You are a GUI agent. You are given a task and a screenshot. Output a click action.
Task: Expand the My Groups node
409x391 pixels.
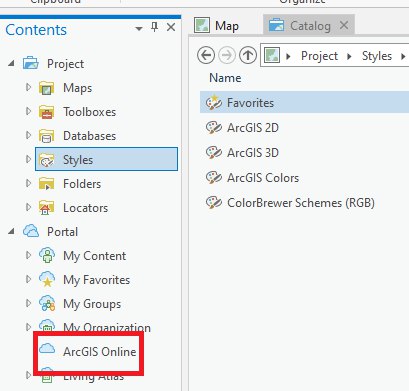(x=28, y=303)
